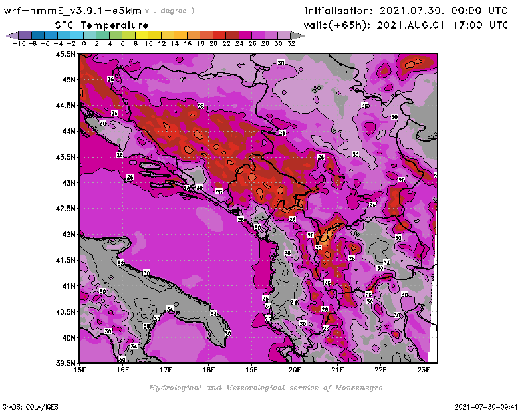Click the 'wrf-nmmE_v3.9.1-e3km' model label
Image resolution: width=532 pixels, height=411 pixels.
72,11
